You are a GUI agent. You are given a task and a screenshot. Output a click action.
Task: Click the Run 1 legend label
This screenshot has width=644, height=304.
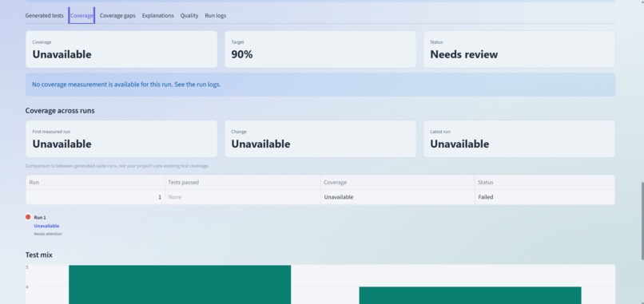pyautogui.click(x=40, y=218)
